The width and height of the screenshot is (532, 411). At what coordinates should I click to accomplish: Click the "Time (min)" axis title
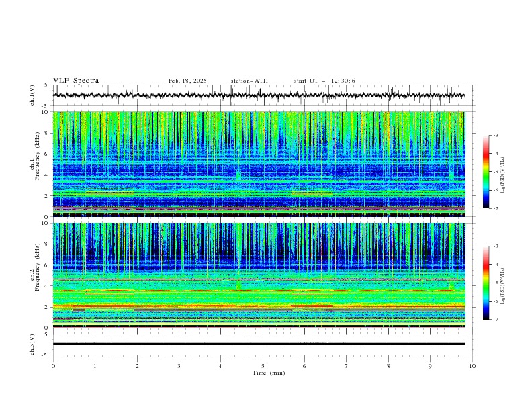(269, 373)
